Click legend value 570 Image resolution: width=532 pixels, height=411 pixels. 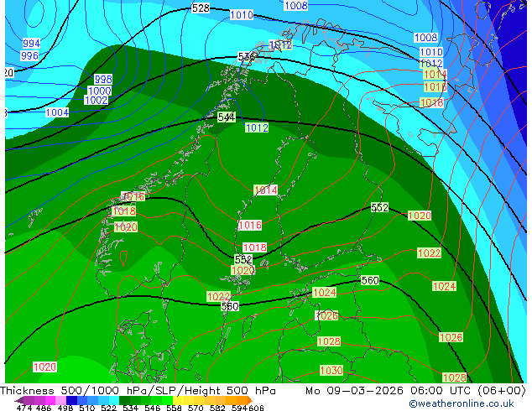click(x=196, y=408)
